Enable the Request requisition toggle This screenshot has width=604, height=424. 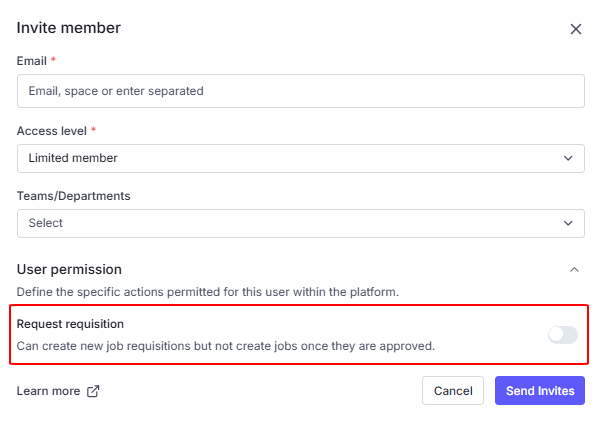pos(562,335)
